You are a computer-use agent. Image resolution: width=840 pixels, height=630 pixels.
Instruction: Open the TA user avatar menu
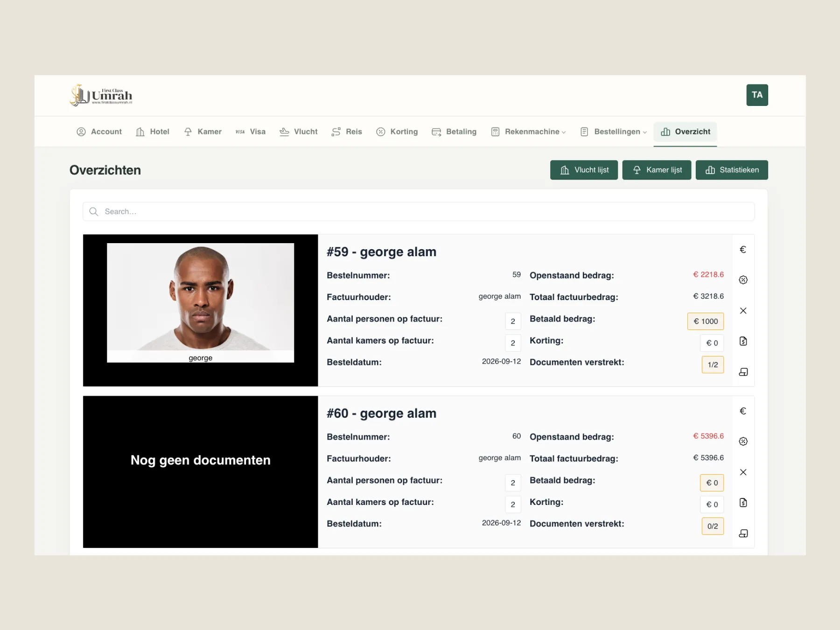point(757,95)
